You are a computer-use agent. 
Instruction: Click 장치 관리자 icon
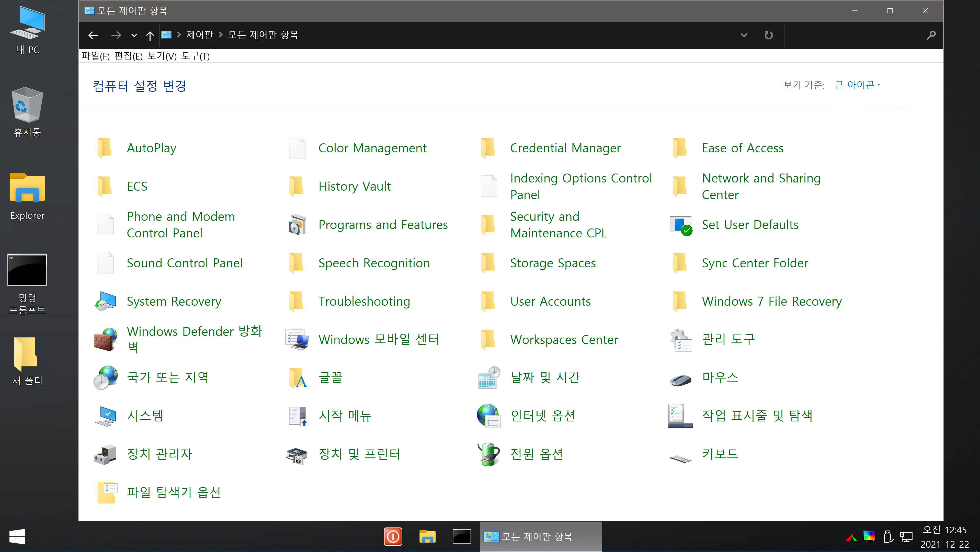pyautogui.click(x=105, y=455)
